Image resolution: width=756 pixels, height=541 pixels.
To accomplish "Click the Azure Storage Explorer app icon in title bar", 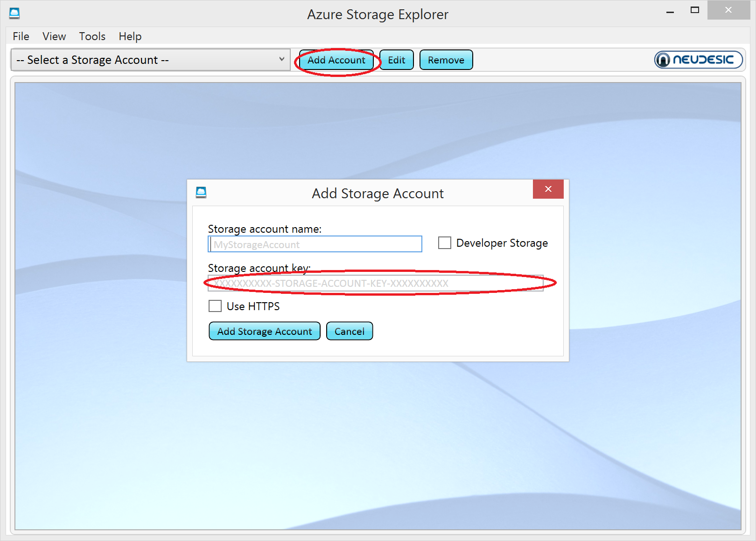I will click(x=14, y=14).
